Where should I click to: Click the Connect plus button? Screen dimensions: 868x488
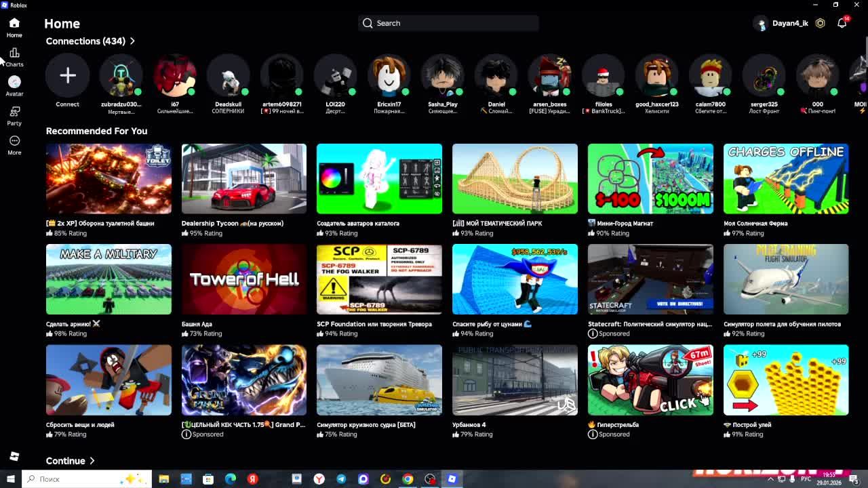[67, 75]
